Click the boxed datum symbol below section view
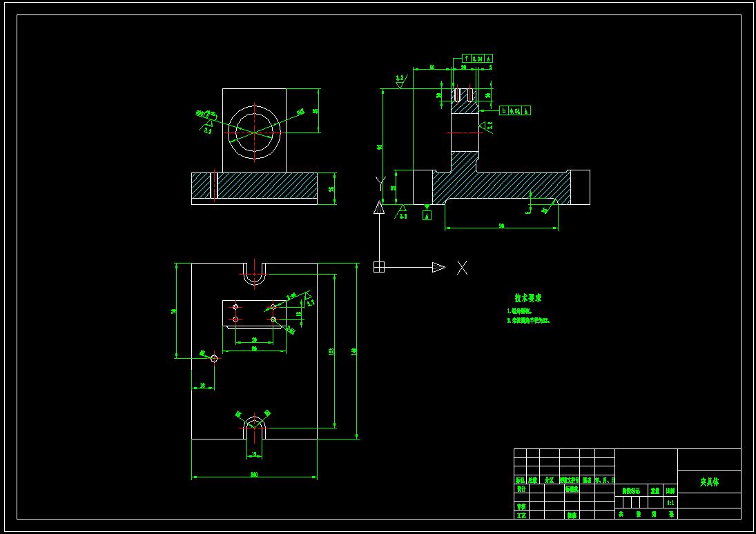Screen dimensions: 756x534 pyautogui.click(x=427, y=215)
